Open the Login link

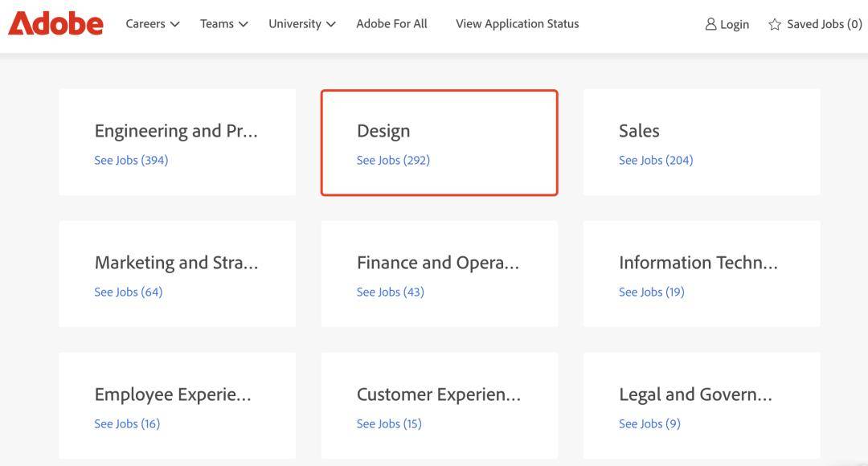[x=727, y=24]
